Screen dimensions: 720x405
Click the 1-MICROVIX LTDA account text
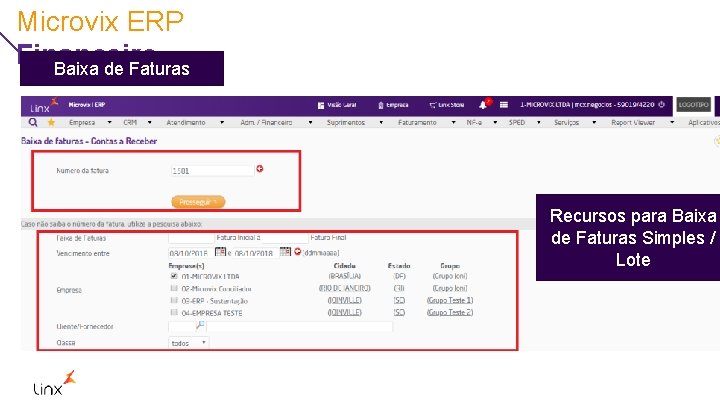pyautogui.click(x=587, y=105)
